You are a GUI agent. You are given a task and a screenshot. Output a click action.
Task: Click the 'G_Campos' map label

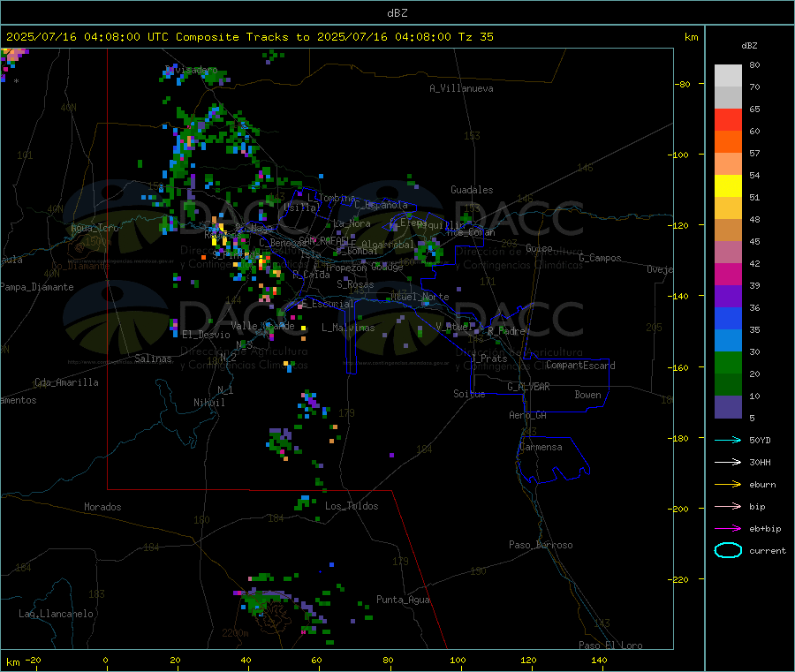click(x=600, y=258)
